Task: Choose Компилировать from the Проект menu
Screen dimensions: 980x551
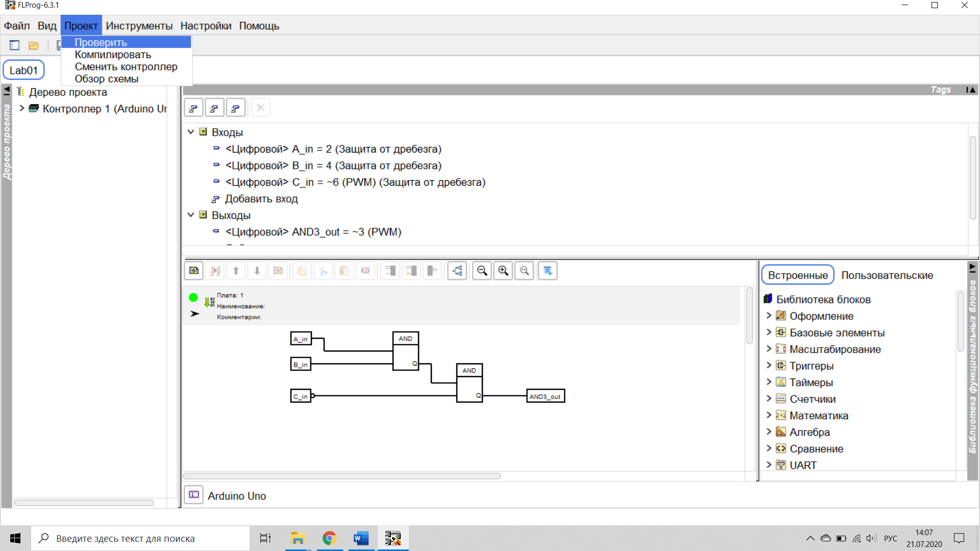Action: pos(113,55)
